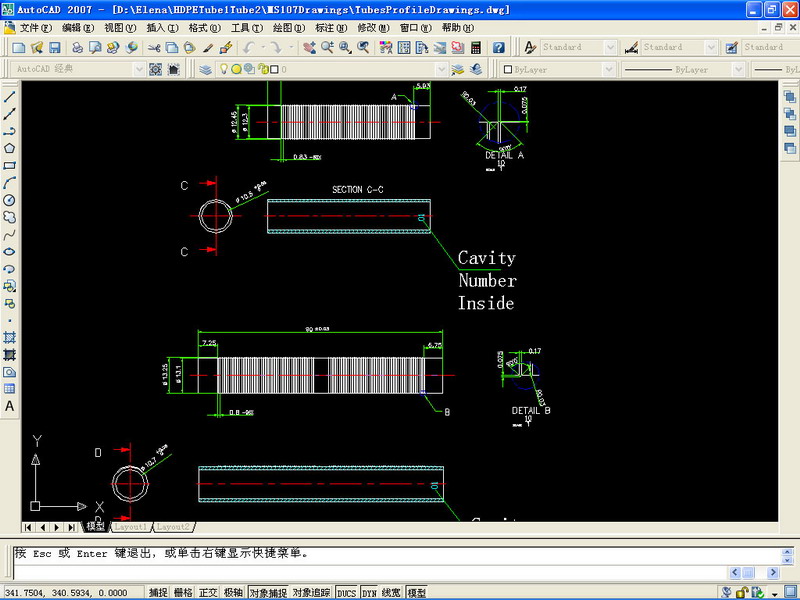Screen dimensions: 800x600
Task: Toggle 正交 (Ortho) mode in status bar
Action: click(208, 593)
